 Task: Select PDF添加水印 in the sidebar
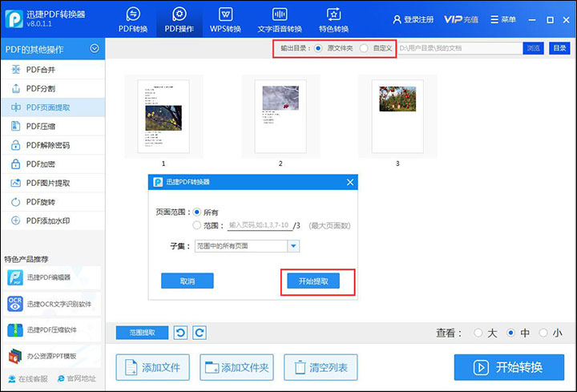tap(53, 220)
